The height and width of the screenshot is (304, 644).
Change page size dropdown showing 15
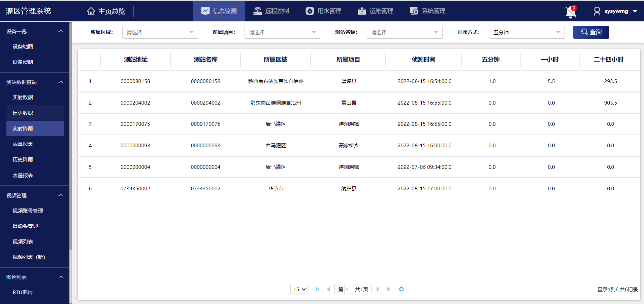coord(299,289)
